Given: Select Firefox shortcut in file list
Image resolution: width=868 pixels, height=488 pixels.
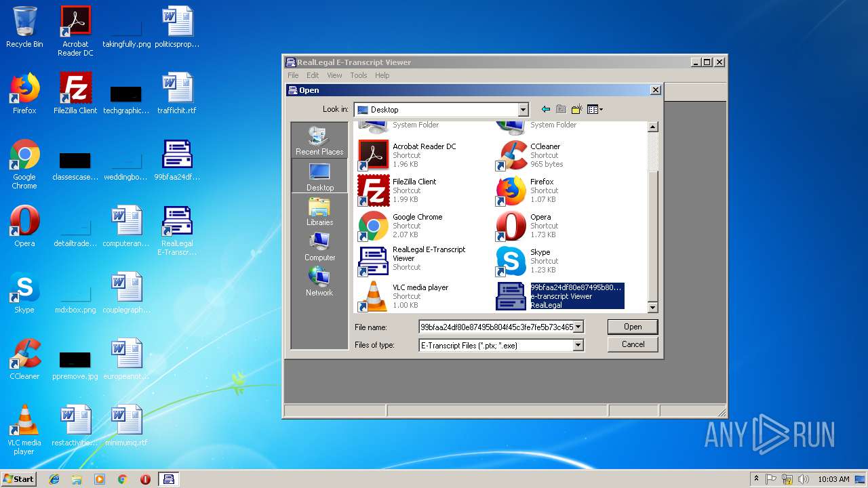Looking at the screenshot, I should point(526,190).
